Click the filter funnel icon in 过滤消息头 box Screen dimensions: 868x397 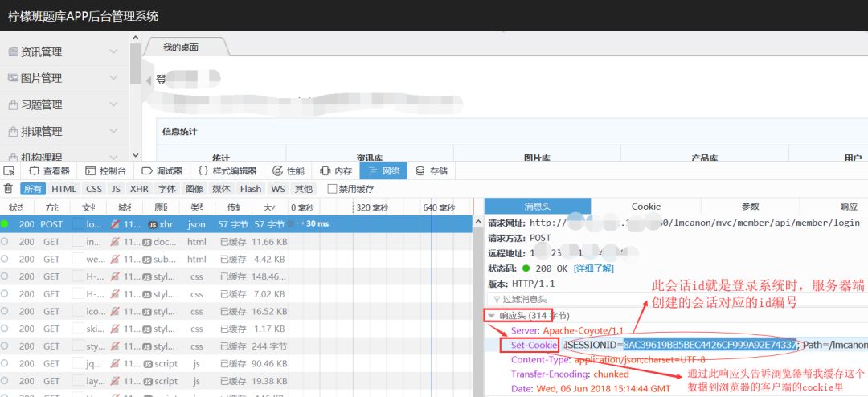[x=497, y=299]
